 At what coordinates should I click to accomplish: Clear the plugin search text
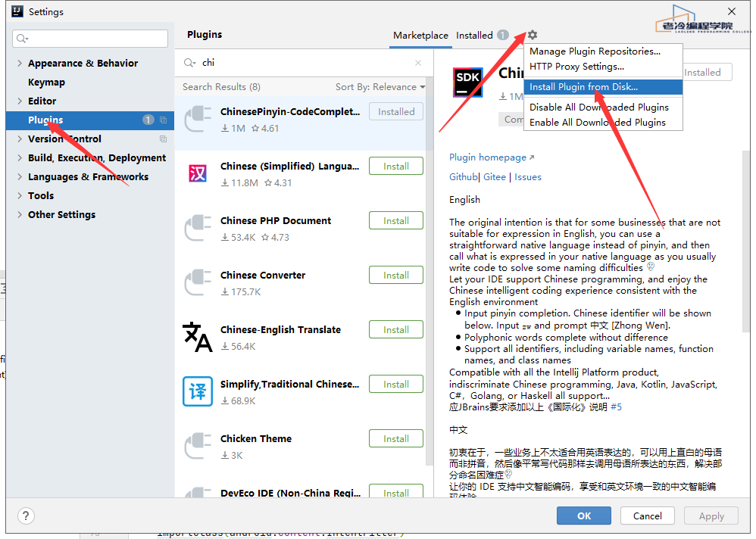(418, 63)
